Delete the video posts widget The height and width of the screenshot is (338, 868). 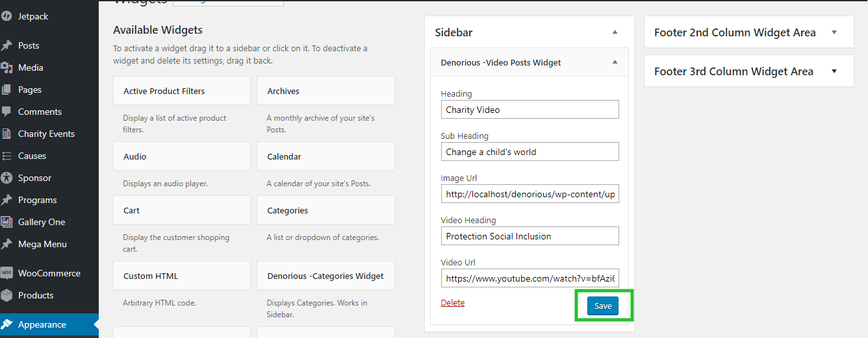click(453, 302)
